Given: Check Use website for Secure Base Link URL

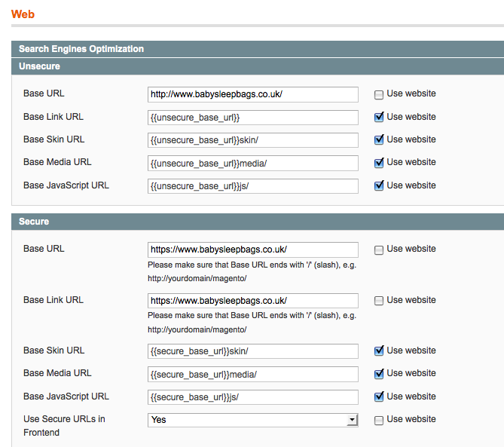Looking at the screenshot, I should (379, 301).
